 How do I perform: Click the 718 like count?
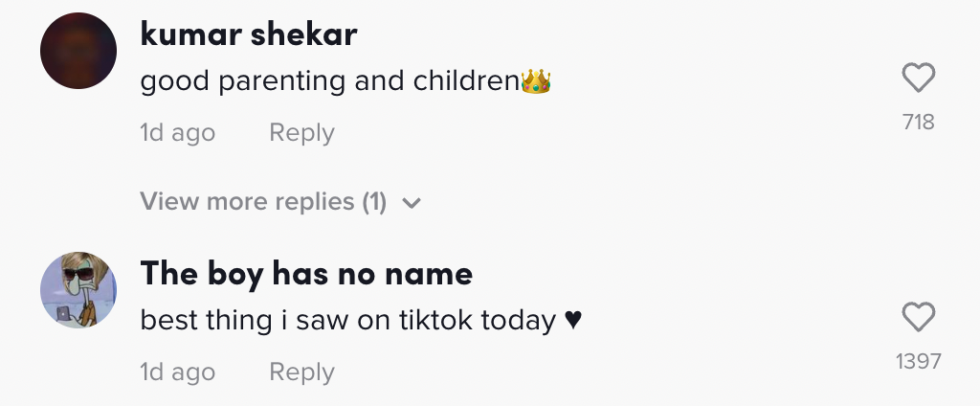[918, 122]
